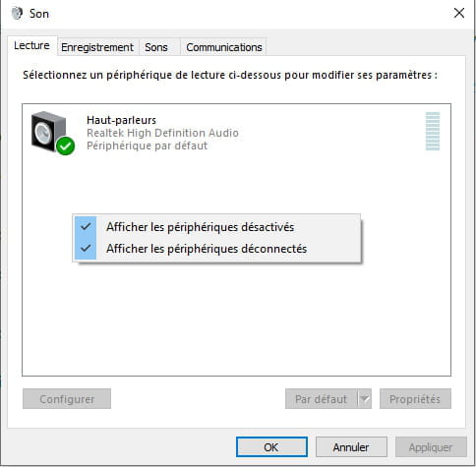Image resolution: width=476 pixels, height=467 pixels.
Task: Click the Configurer button
Action: coord(67,399)
